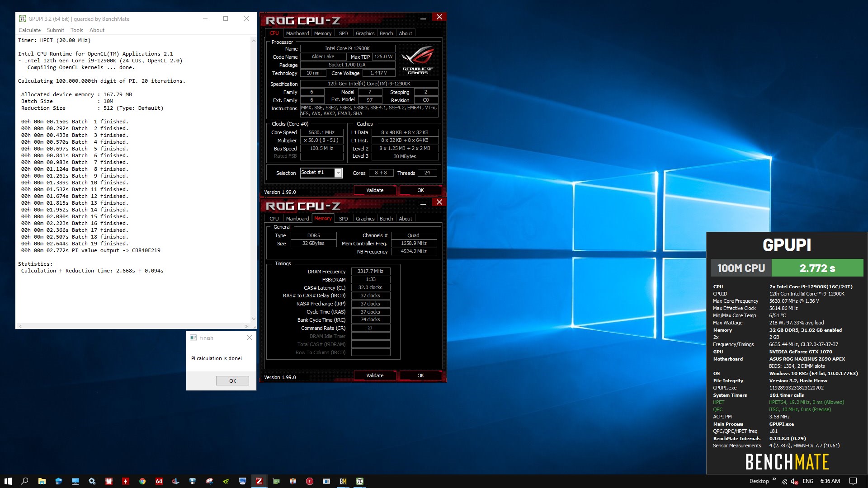This screenshot has width=868, height=488.
Task: Click the settings gear taskbar icon
Action: click(x=92, y=481)
